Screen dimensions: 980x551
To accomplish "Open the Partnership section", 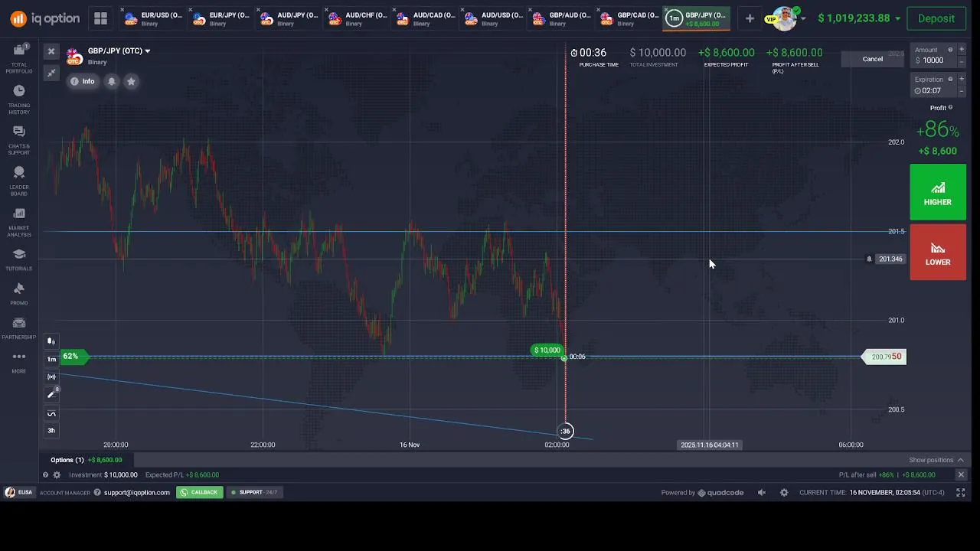I will point(19,329).
